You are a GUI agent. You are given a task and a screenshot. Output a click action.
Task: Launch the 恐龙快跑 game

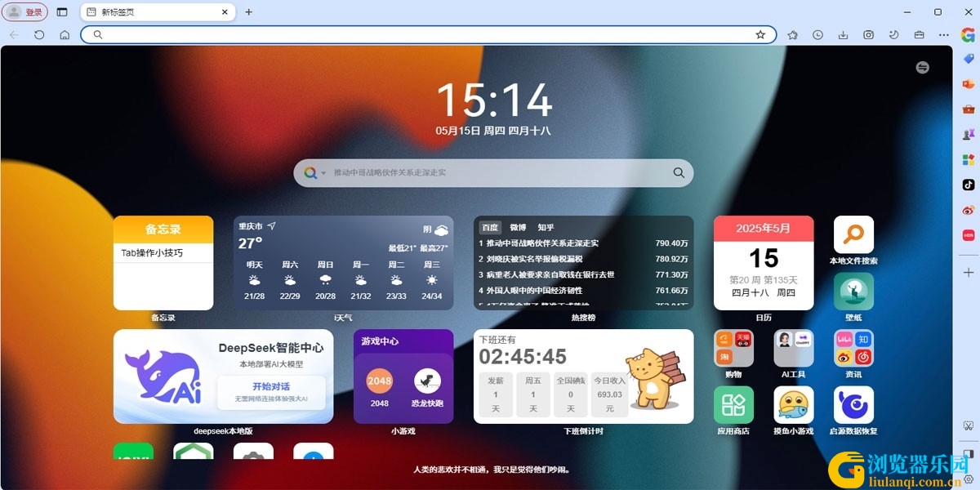pyautogui.click(x=428, y=381)
